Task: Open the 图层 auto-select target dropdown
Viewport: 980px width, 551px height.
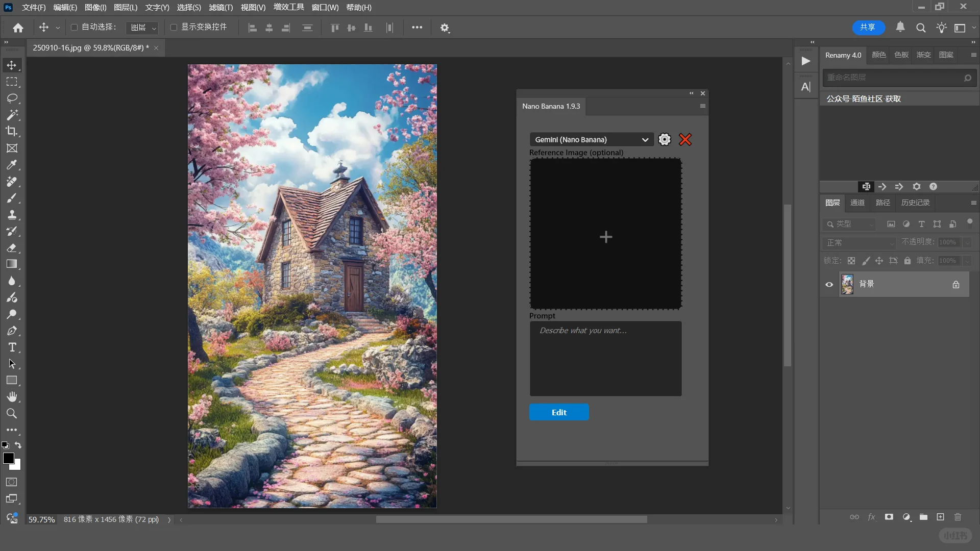Action: click(x=142, y=28)
